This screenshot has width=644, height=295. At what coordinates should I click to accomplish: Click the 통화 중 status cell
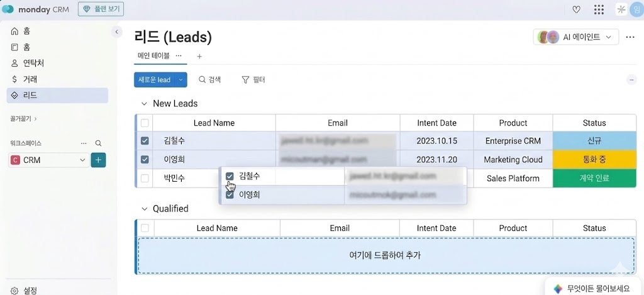pyautogui.click(x=594, y=159)
